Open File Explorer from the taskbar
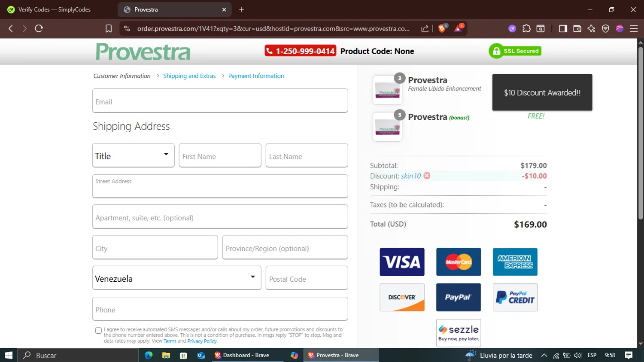This screenshot has width=644, height=362. [166, 355]
